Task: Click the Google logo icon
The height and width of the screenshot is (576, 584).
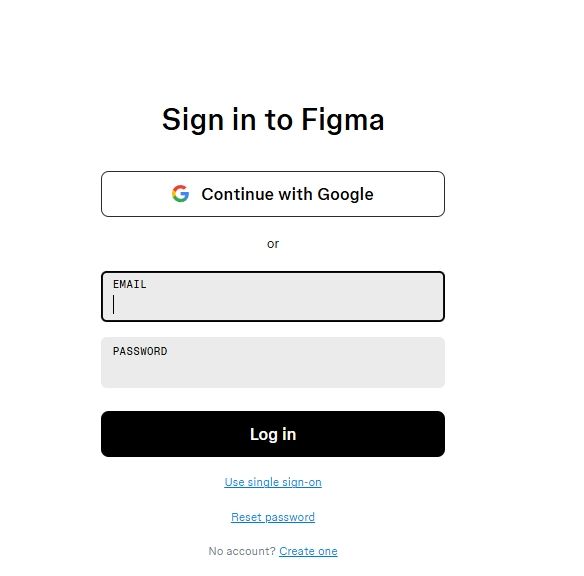Action: [x=181, y=194]
